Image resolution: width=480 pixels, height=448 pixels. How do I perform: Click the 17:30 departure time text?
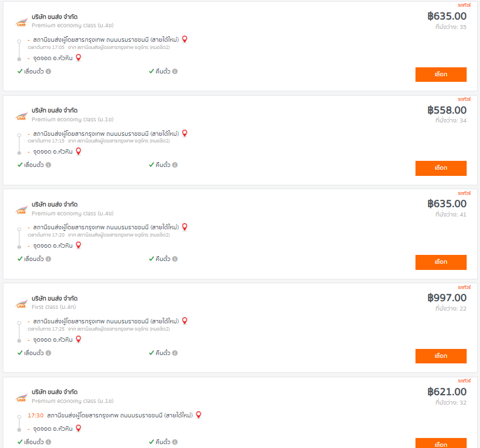[x=36, y=415]
